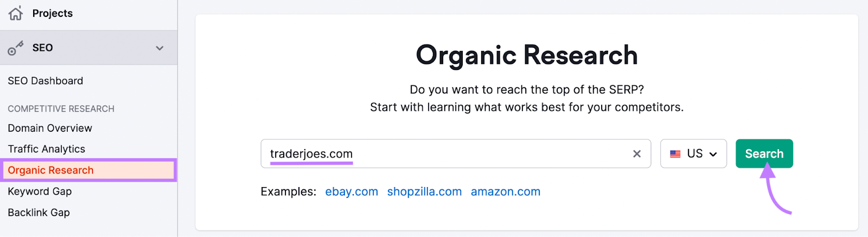The image size is (868, 237).
Task: Open SEO Dashboard
Action: tap(46, 81)
